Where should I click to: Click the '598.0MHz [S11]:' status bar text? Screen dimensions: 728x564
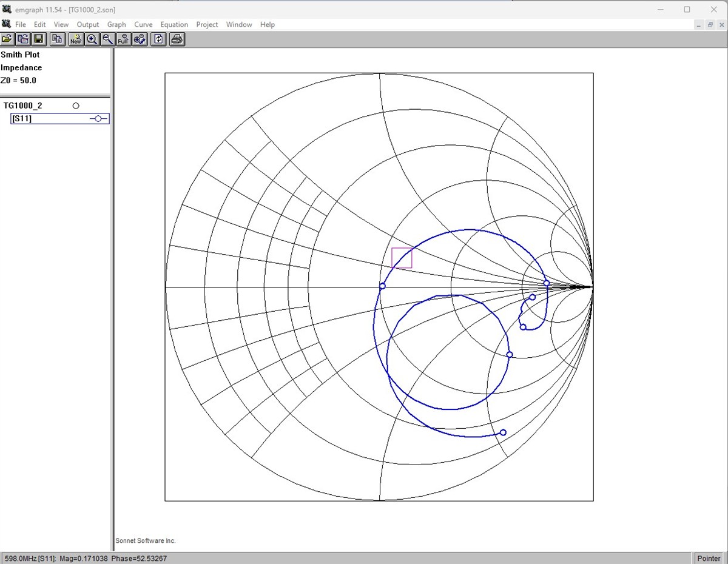(31, 559)
